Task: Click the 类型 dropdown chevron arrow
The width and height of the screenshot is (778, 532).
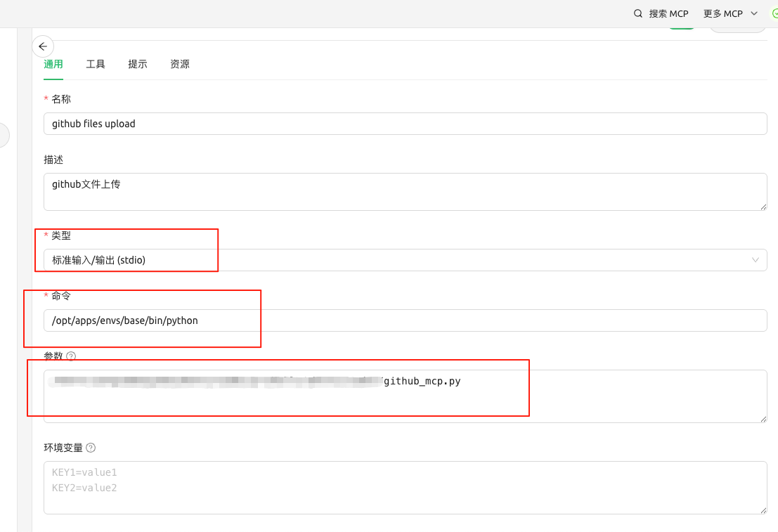Action: (x=756, y=260)
